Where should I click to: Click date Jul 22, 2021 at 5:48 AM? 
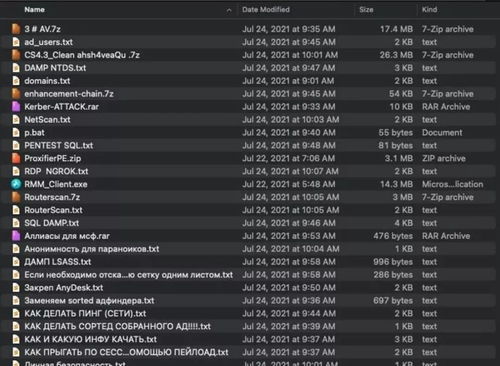289,184
